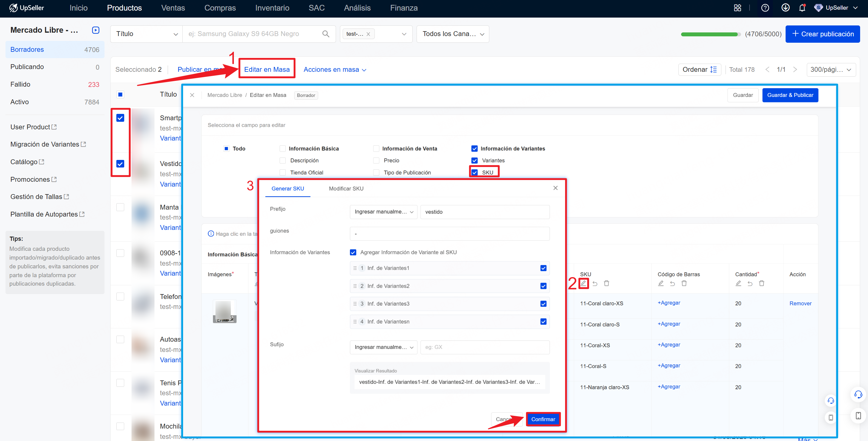Viewport: 868px width, 441px height.
Task: Click the Confirmar button
Action: click(543, 419)
